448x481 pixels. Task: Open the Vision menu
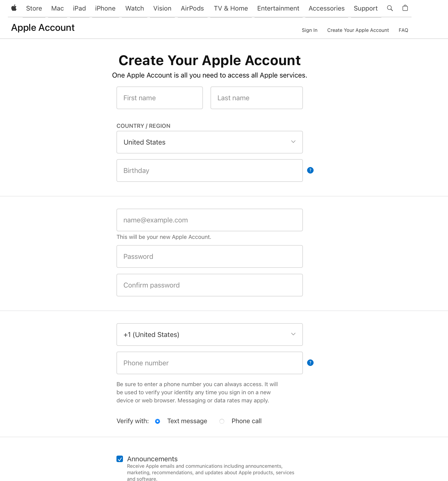162,8
